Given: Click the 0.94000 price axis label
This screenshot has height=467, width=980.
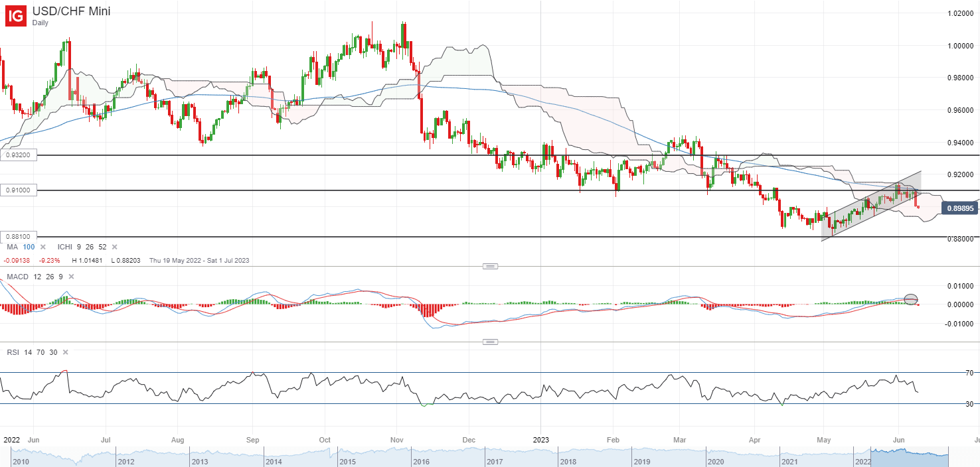Looking at the screenshot, I should click(x=961, y=143).
